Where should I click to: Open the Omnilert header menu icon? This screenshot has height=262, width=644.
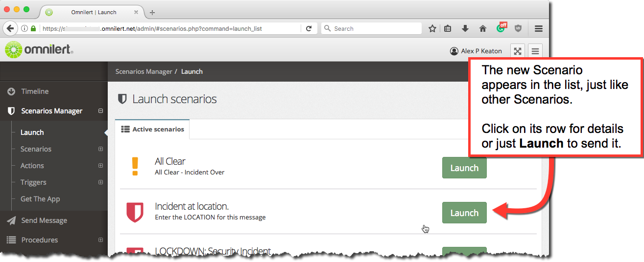pos(535,51)
